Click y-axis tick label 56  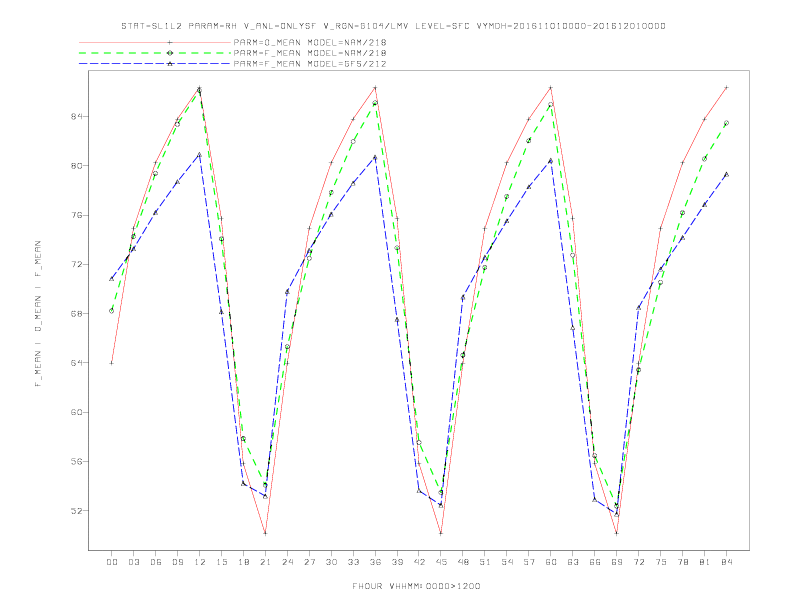pos(76,462)
